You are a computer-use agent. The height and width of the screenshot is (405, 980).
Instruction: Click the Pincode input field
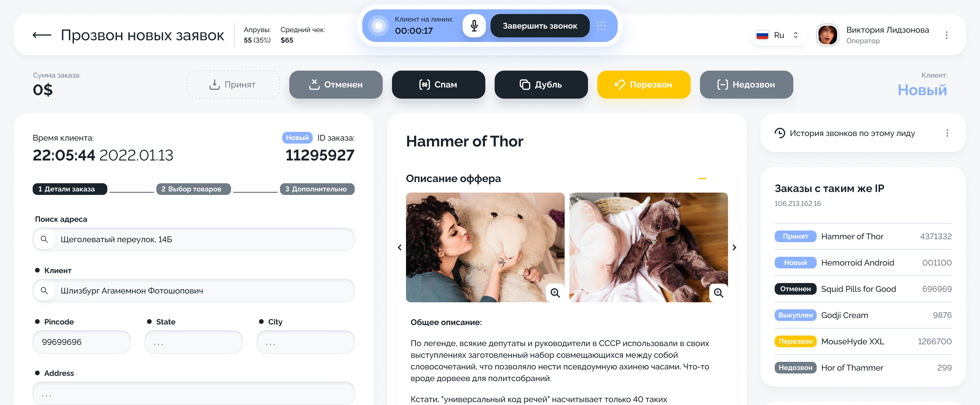click(81, 342)
